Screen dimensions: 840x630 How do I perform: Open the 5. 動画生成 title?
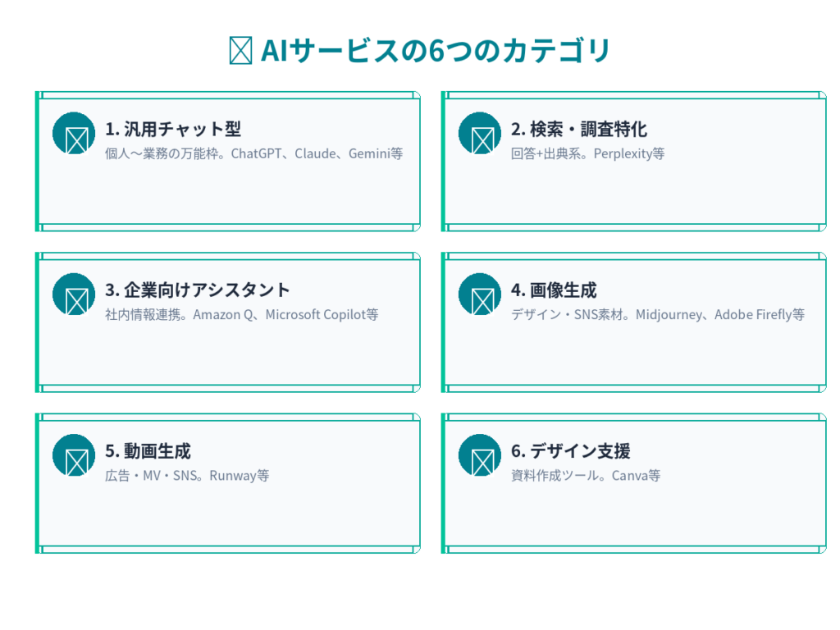[x=148, y=450]
